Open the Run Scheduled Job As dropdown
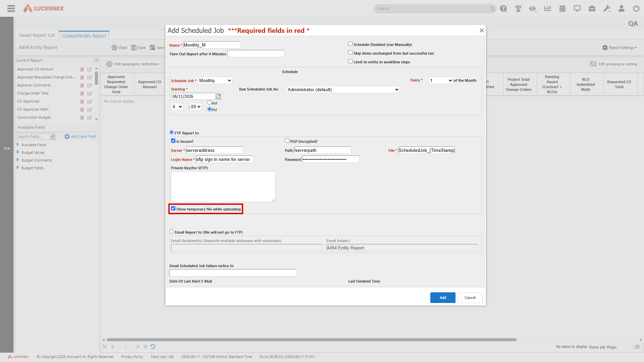 coord(343,89)
